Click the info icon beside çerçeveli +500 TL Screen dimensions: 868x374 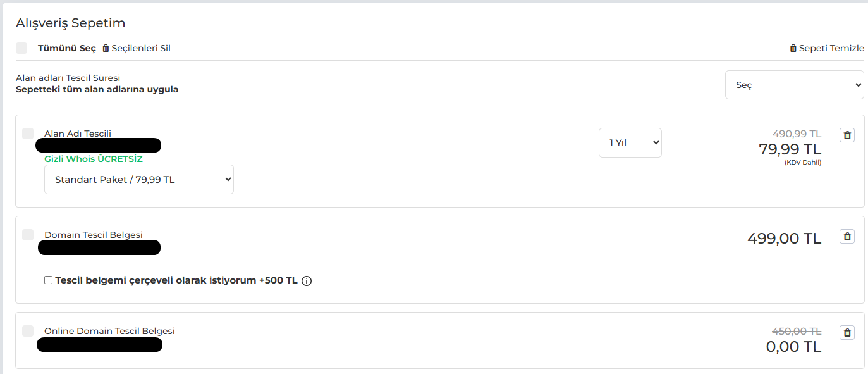pos(307,281)
